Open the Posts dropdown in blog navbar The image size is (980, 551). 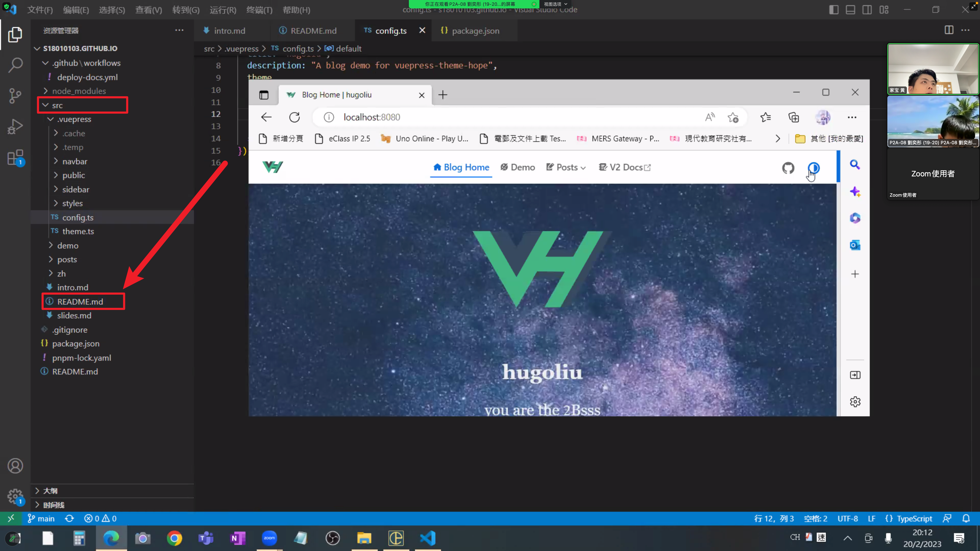point(566,167)
